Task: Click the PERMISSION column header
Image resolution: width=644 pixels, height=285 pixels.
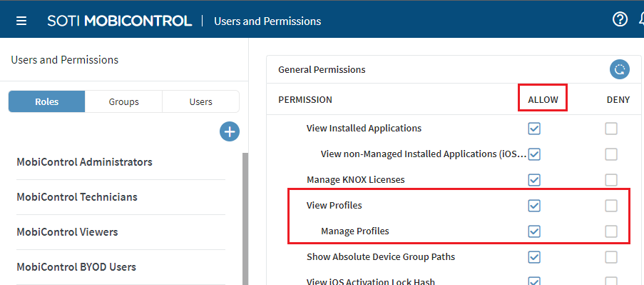Action: [305, 100]
